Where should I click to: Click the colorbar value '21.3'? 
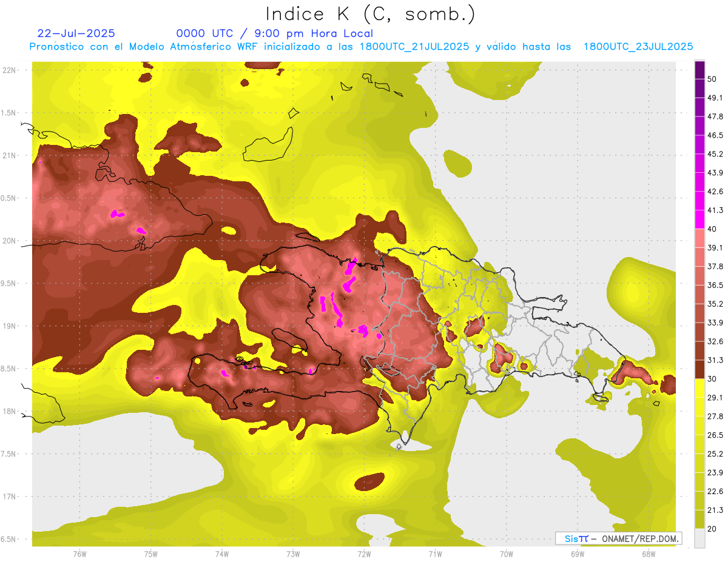tap(715, 510)
